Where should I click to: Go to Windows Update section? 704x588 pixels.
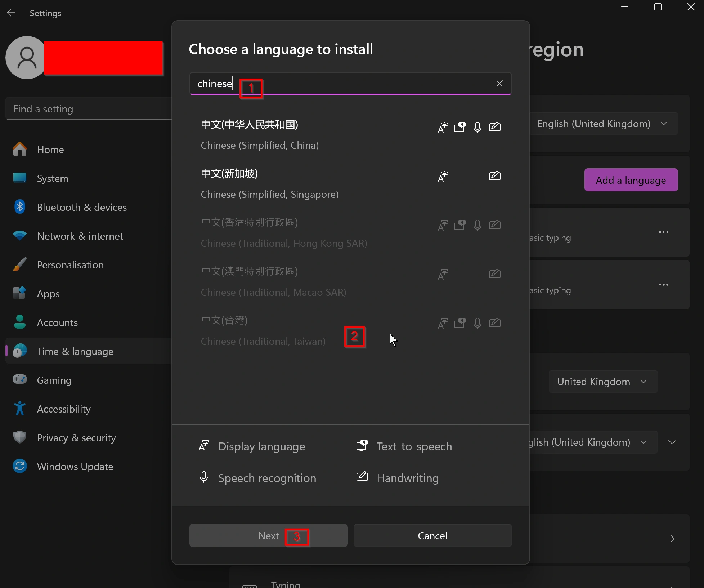tap(75, 467)
